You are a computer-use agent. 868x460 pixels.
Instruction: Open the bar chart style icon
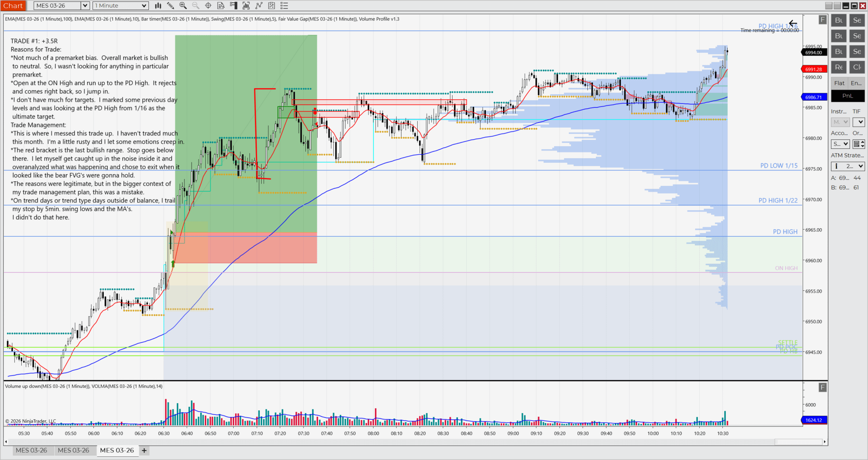pos(158,6)
